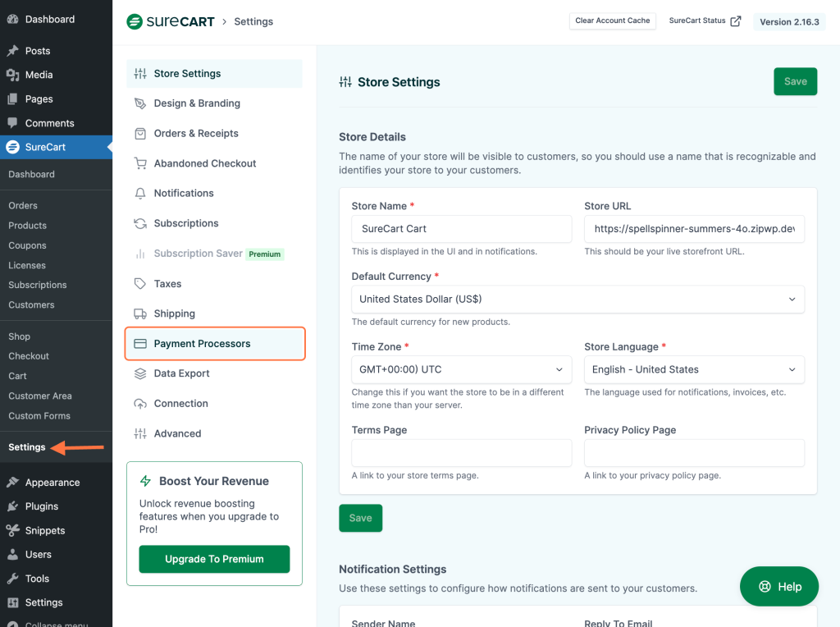
Task: Open the Connection settings page
Action: point(182,403)
